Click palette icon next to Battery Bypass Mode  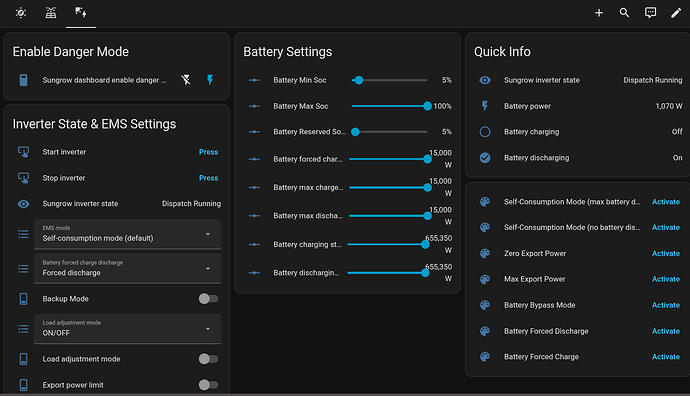tap(485, 305)
